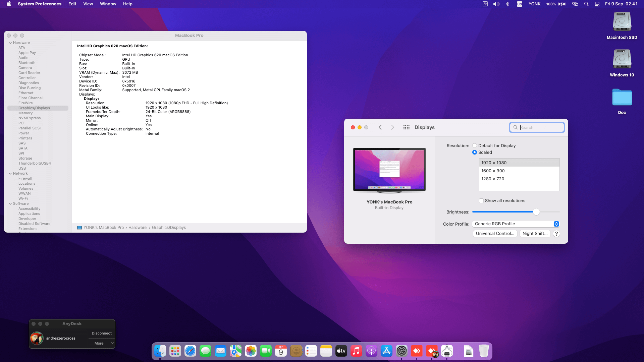Image resolution: width=644 pixels, height=362 pixels.
Task: Open Launchpad in the Dock
Action: point(175,351)
